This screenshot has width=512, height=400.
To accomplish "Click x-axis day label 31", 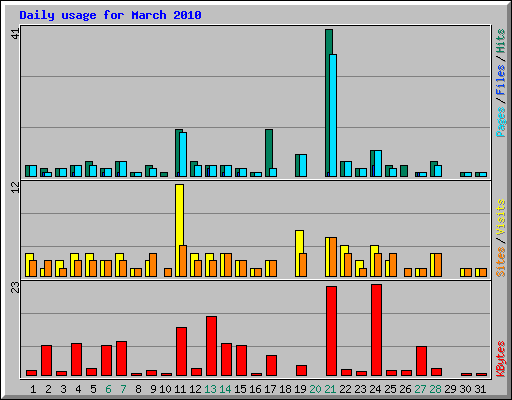I will [480, 389].
